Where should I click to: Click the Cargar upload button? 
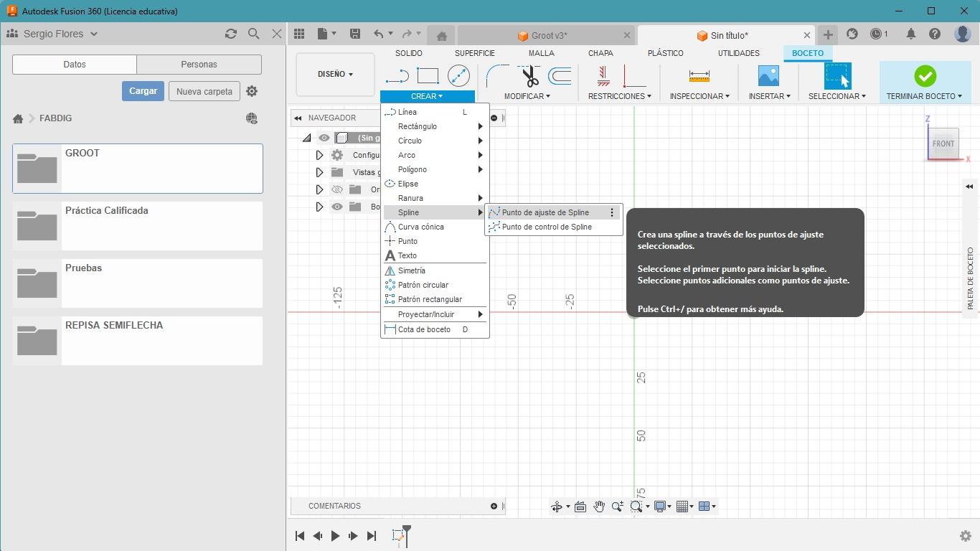pos(143,91)
